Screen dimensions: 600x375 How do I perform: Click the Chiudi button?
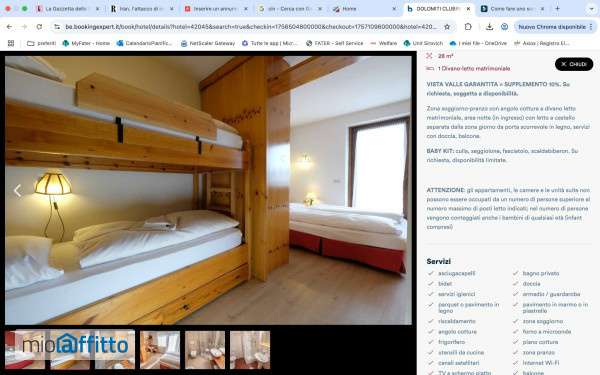(574, 64)
